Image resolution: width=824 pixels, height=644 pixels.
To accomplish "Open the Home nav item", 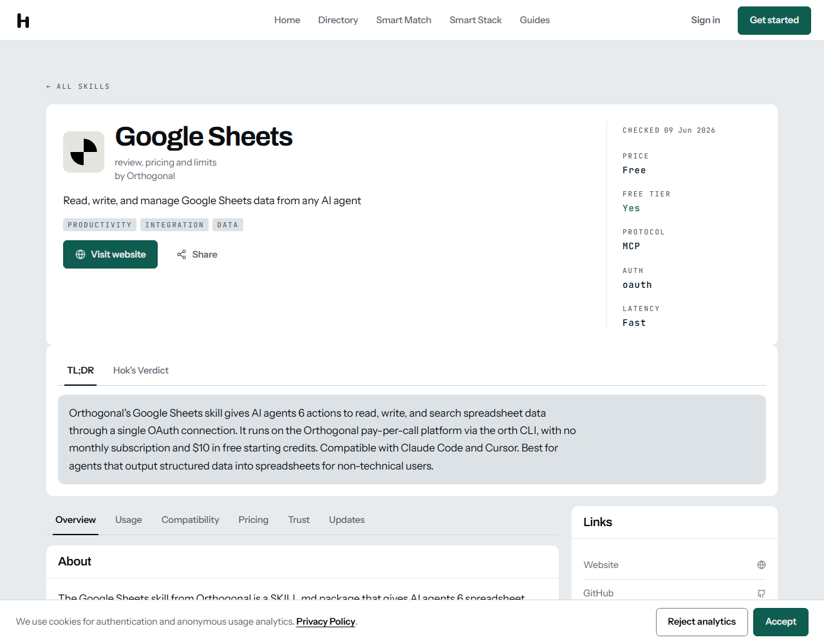I will tap(287, 20).
